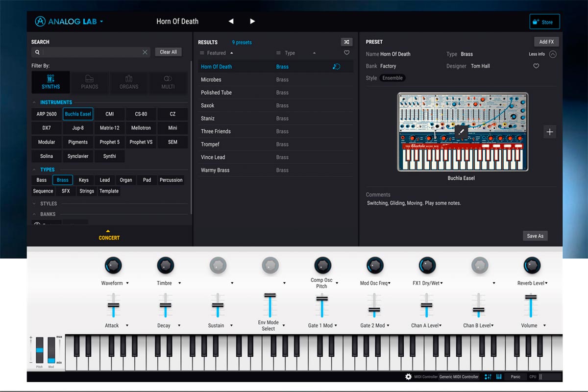
Task: Click the playing indicator on Horn Of Death row
Action: pyautogui.click(x=337, y=67)
